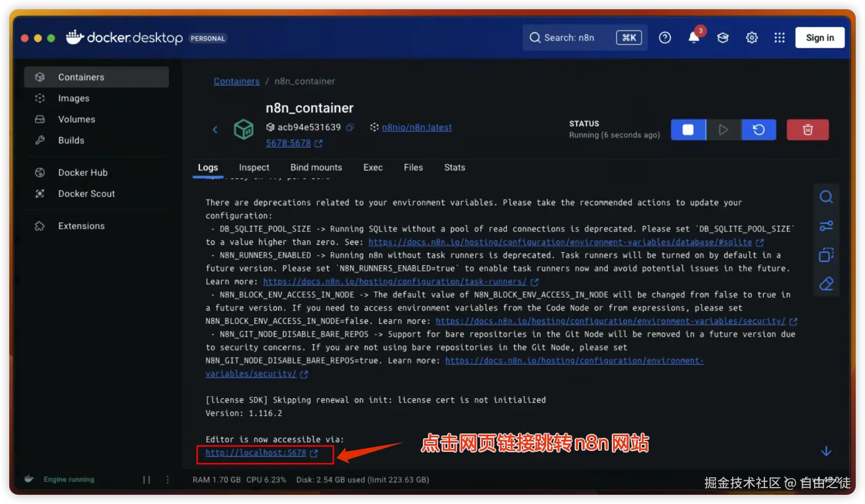Click the 'Running (6 seconds ago)' status text
This screenshot has height=504, width=865.
614,135
